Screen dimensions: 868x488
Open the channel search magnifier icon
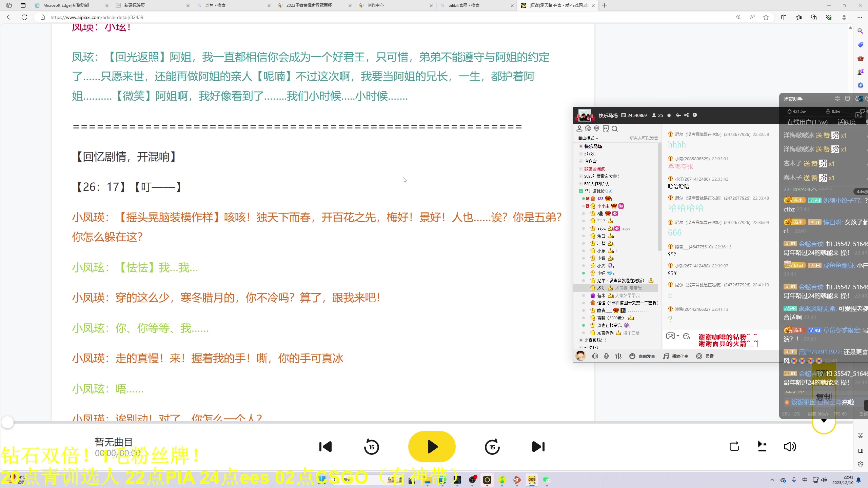pyautogui.click(x=615, y=128)
